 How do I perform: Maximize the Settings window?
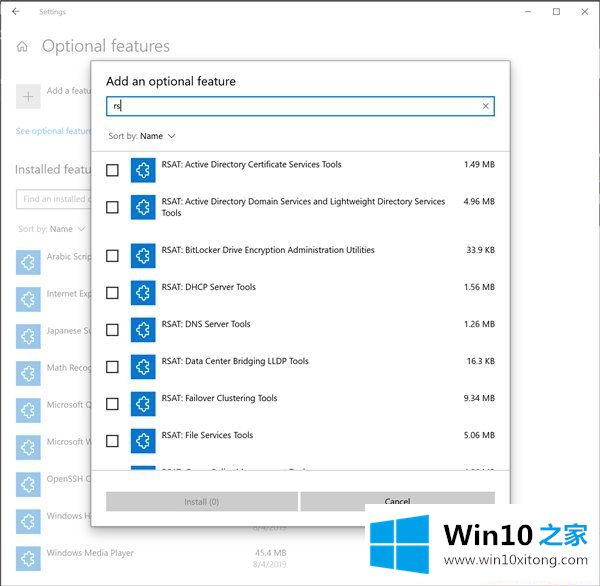point(556,11)
